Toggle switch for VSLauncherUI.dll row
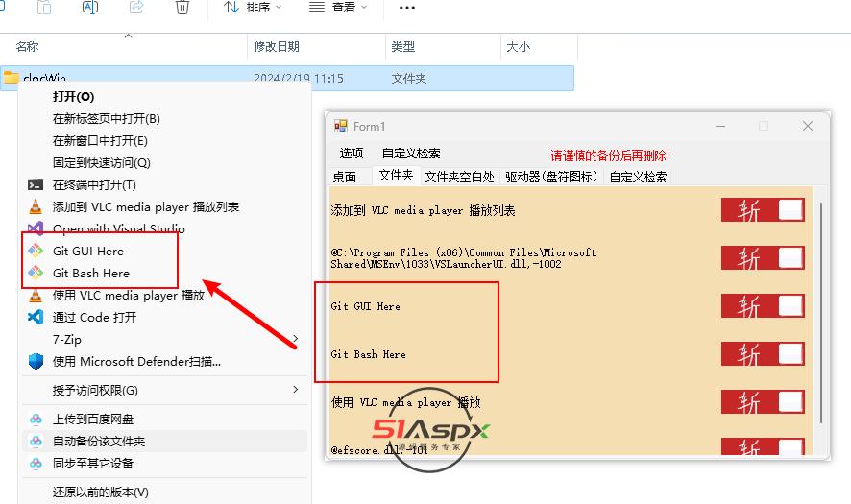The width and height of the screenshot is (851, 504). pyautogui.click(x=763, y=257)
